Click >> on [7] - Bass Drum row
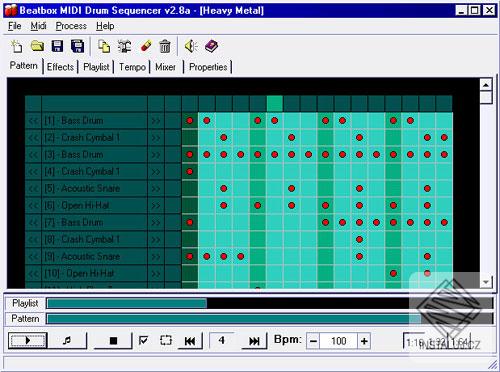Screen dimensions: 500x372 [x=156, y=223]
